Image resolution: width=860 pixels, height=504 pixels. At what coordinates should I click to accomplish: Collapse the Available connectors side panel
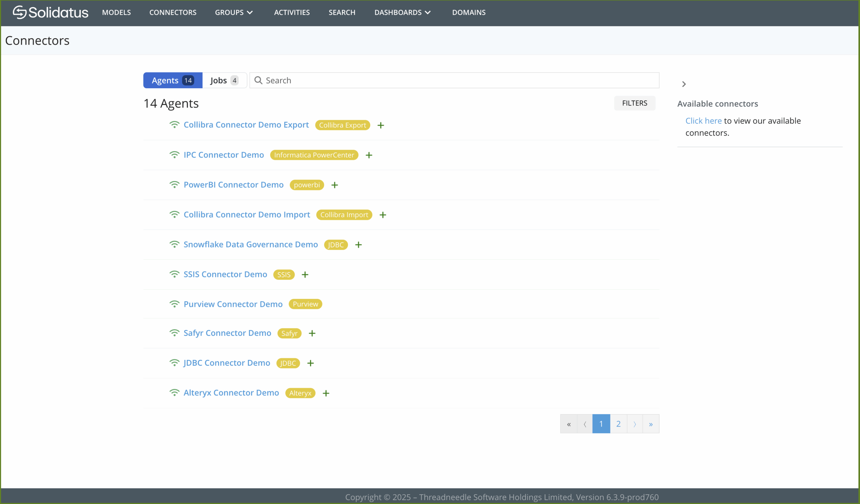[x=684, y=84]
